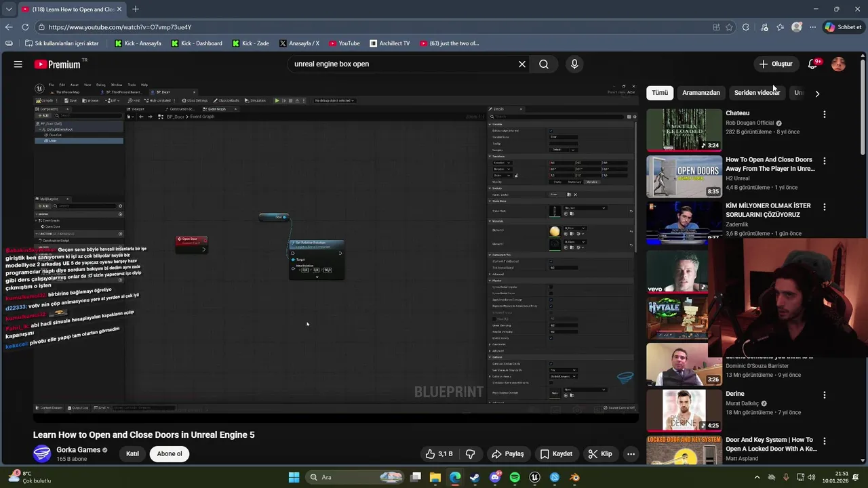Screen dimensions: 868x488
Task: Open Anasayfa / X bookmark
Action: [x=299, y=43]
